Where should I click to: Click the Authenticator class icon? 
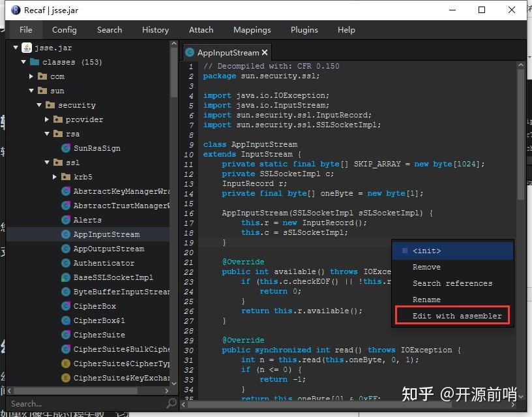pyautogui.click(x=66, y=263)
